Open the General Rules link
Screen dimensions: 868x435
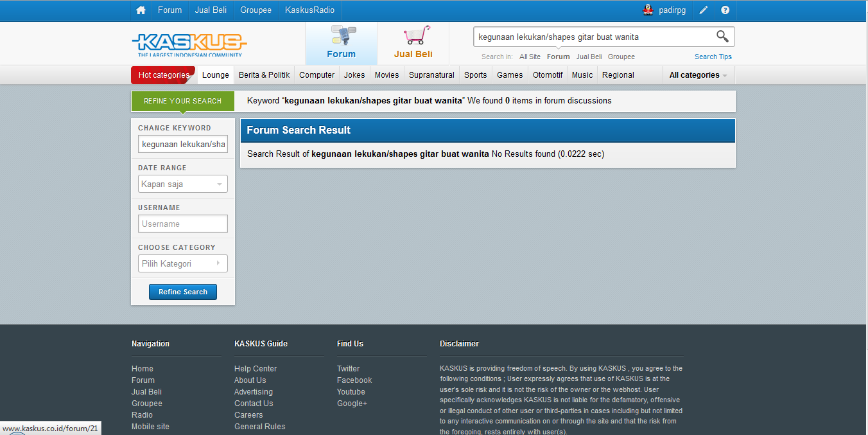tap(260, 427)
